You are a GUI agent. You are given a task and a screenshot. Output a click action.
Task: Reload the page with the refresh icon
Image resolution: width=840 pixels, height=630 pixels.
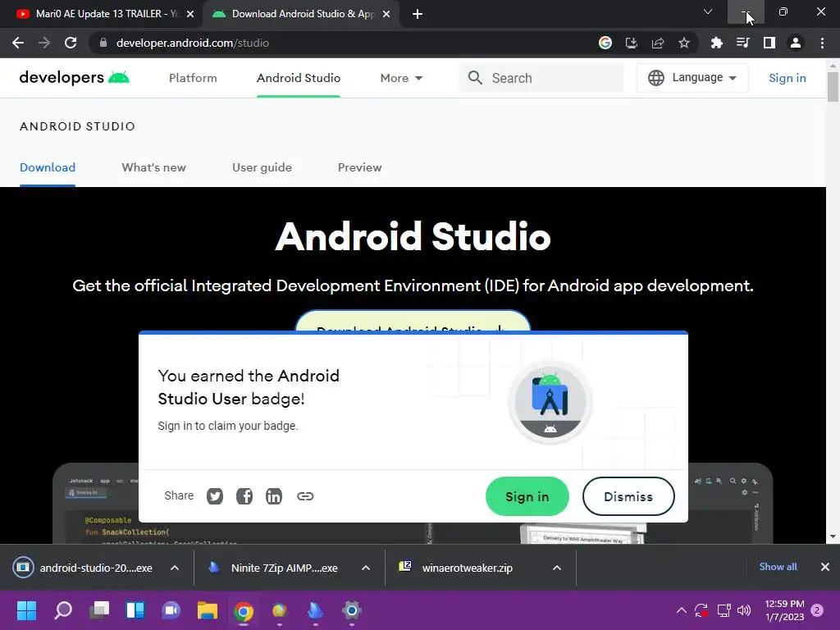[x=71, y=43]
